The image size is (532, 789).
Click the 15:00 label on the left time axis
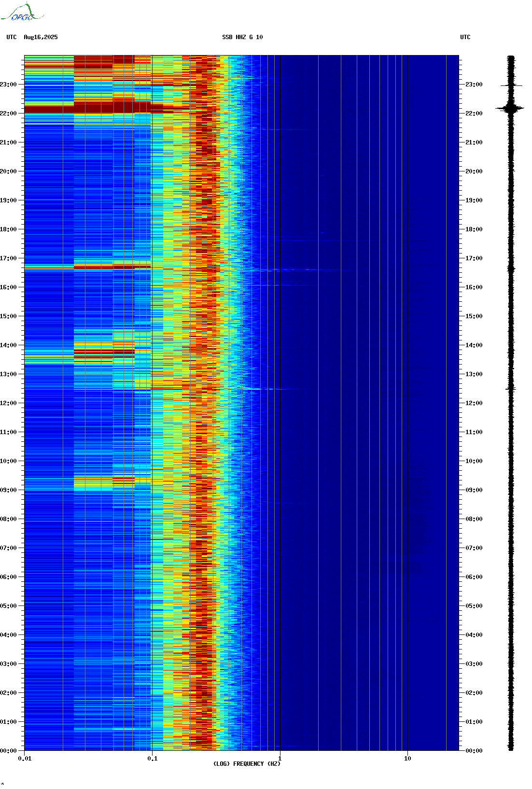pos(8,316)
